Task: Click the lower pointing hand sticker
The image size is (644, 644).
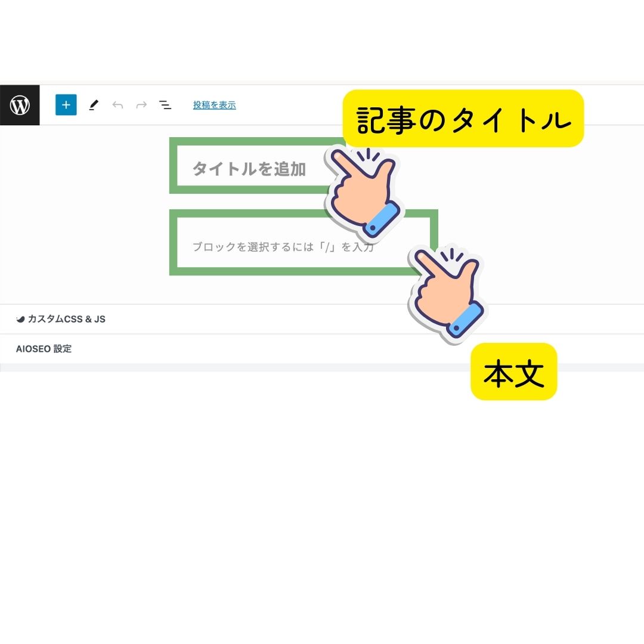Action: (448, 292)
